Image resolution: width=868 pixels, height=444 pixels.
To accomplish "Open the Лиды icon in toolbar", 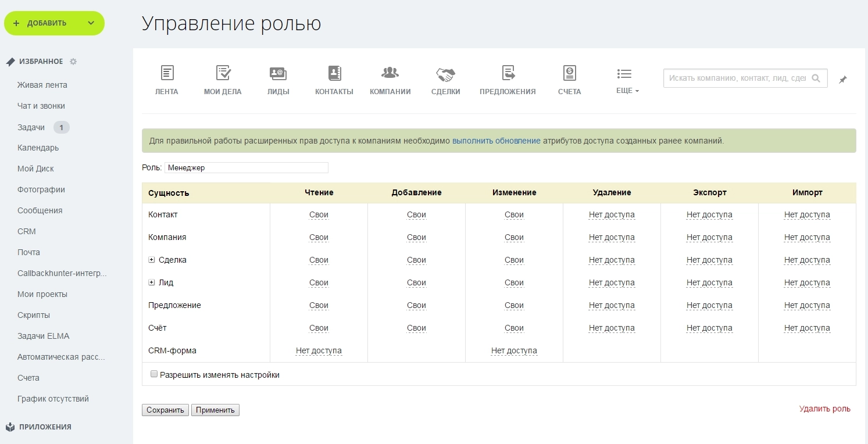I will pyautogui.click(x=278, y=73).
